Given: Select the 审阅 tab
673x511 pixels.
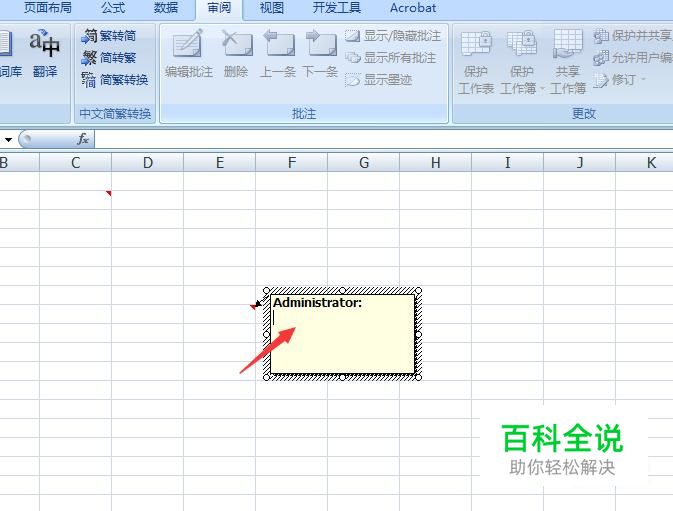Looking at the screenshot, I should pos(219,8).
